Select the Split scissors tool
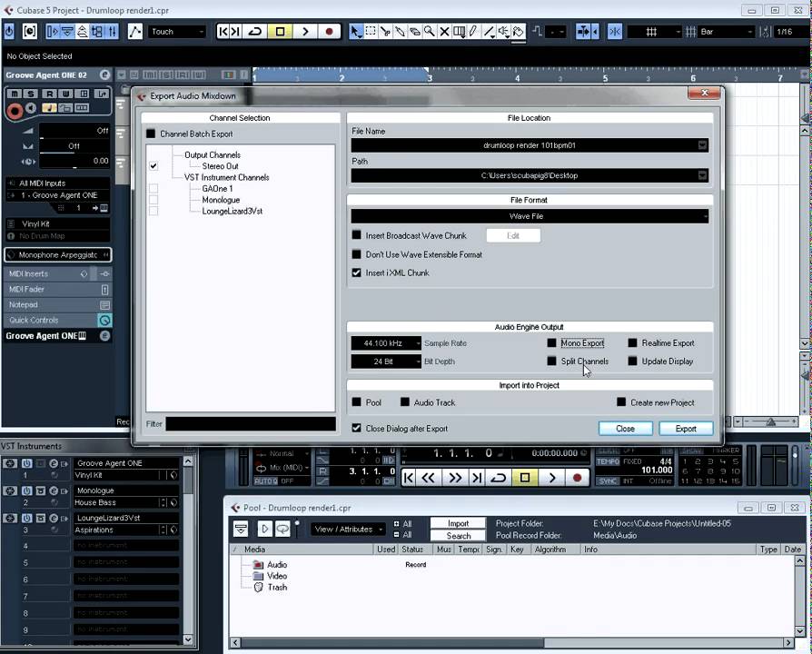The height and width of the screenshot is (654, 812). pos(385,32)
